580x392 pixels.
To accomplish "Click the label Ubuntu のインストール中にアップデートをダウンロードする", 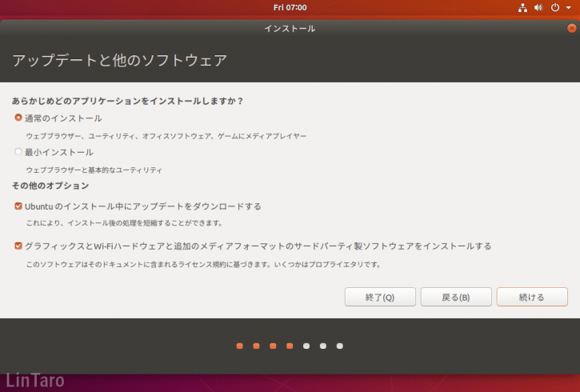I will [143, 206].
